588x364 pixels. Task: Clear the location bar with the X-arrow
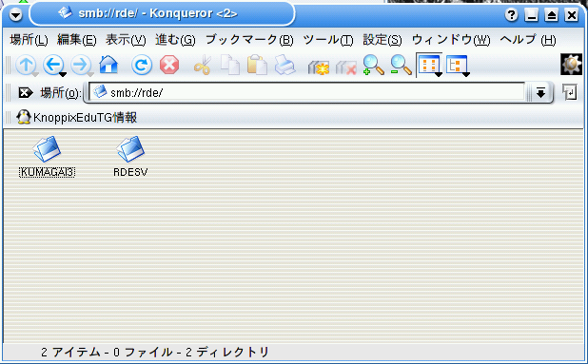tap(26, 92)
